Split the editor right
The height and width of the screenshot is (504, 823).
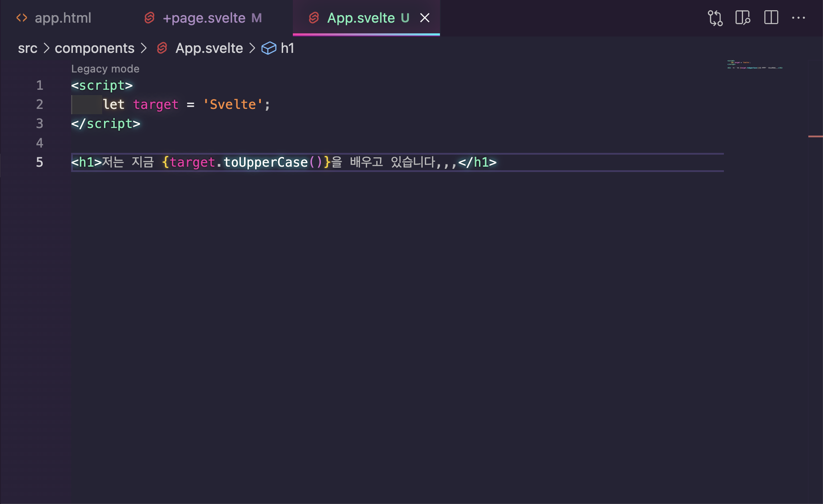pyautogui.click(x=771, y=18)
